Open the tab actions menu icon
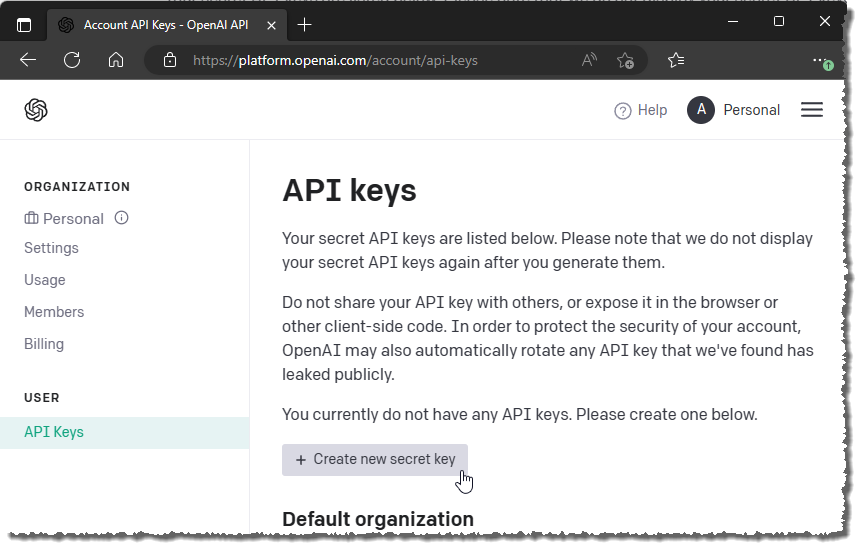 tap(24, 25)
